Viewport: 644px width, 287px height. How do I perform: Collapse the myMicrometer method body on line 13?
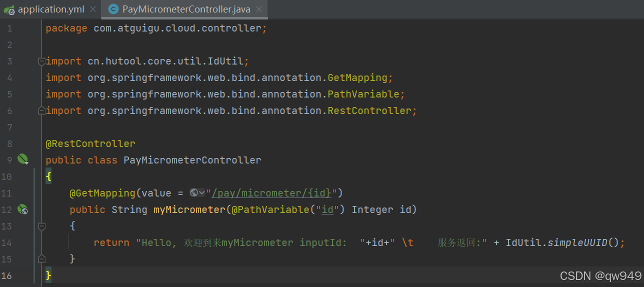(41, 226)
